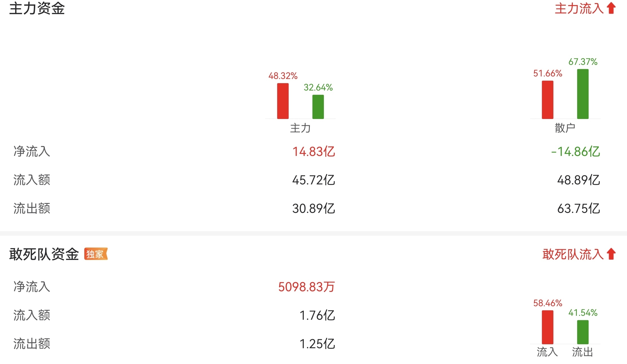Select the red 51.66% 散户 inflow bar
Screen dimensions: 627x364
tap(547, 100)
